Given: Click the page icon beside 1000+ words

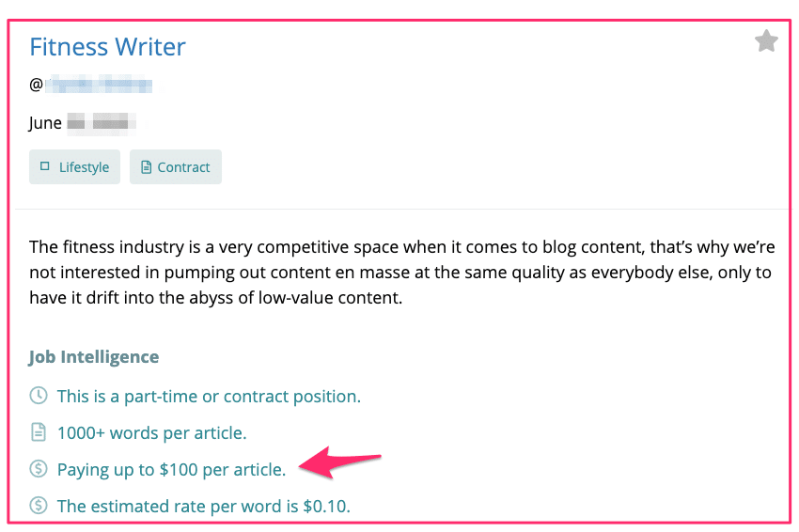Looking at the screenshot, I should 39,432.
